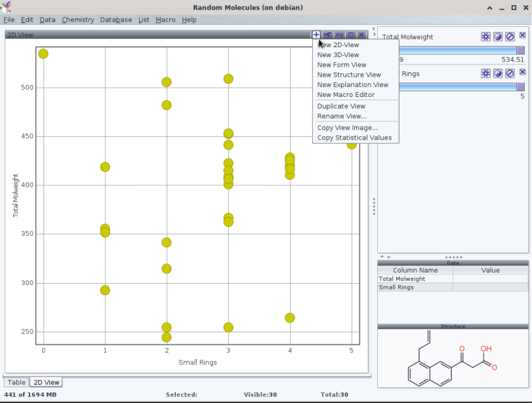Click Total Molweight filter animation icon

point(485,37)
